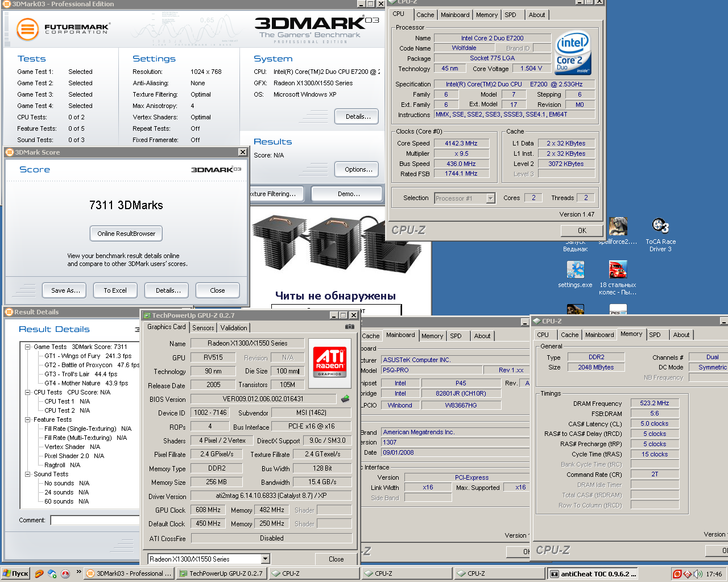Select GT4 - Mother Nature result row
The width and height of the screenshot is (728, 582).
point(86,383)
